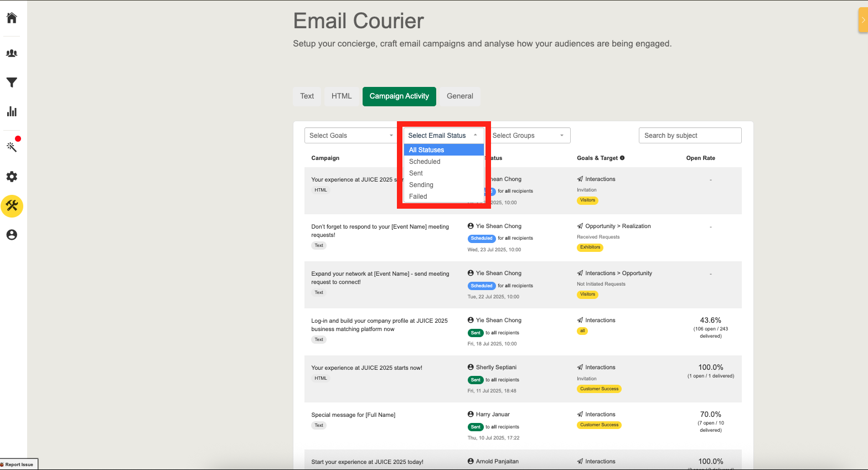Open the gear settings icon in sidebar
The width and height of the screenshot is (868, 470).
tap(12, 177)
